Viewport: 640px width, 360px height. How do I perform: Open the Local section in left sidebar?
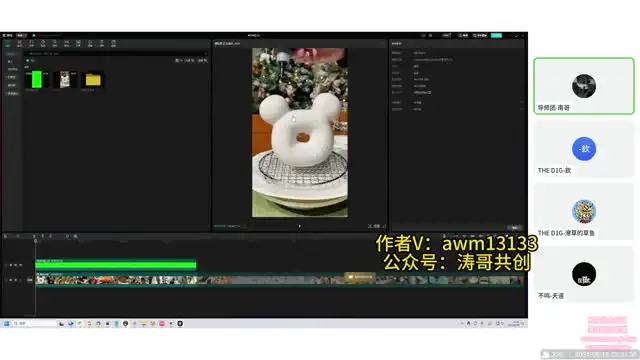11,54
